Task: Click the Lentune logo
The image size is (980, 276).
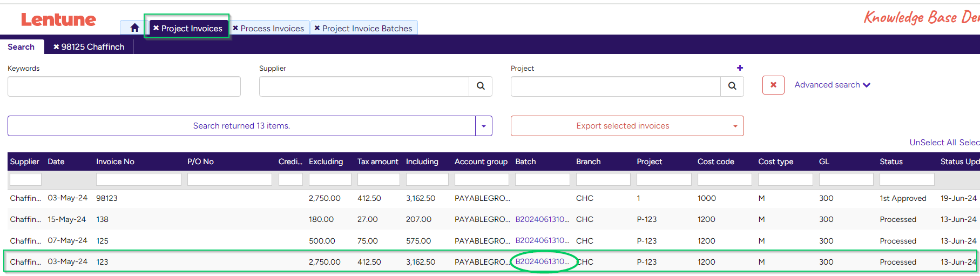Action: 58,19
